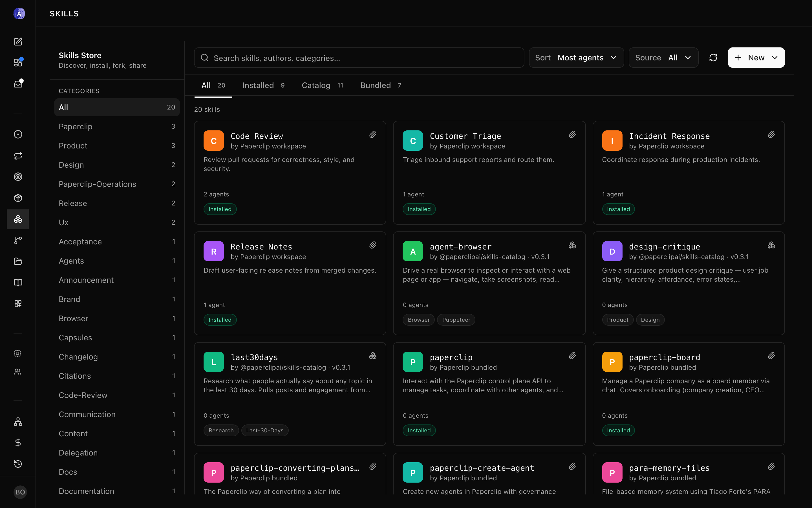Viewport: 812px width, 508px height.
Task: Select the active Skills icon in sidebar
Action: 18,219
